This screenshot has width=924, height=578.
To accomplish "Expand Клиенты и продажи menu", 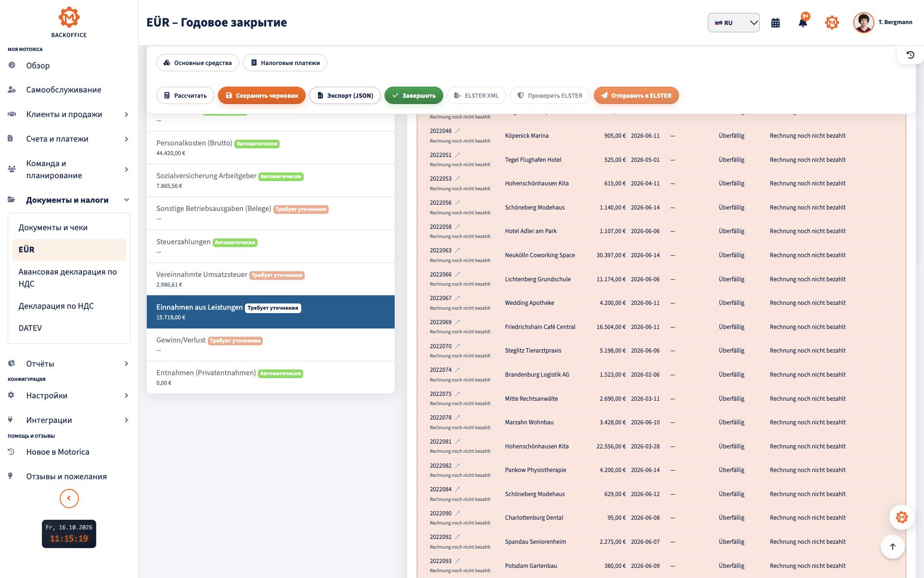I will point(69,114).
